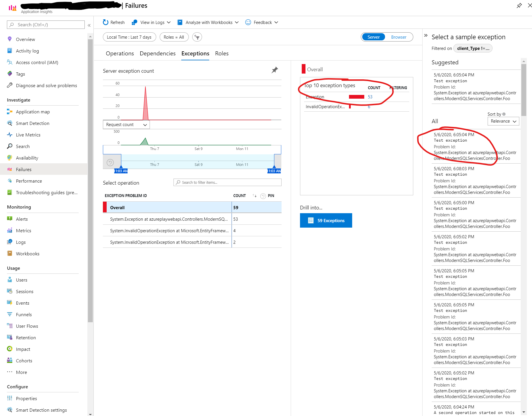Select the Server toggle option

tap(373, 37)
